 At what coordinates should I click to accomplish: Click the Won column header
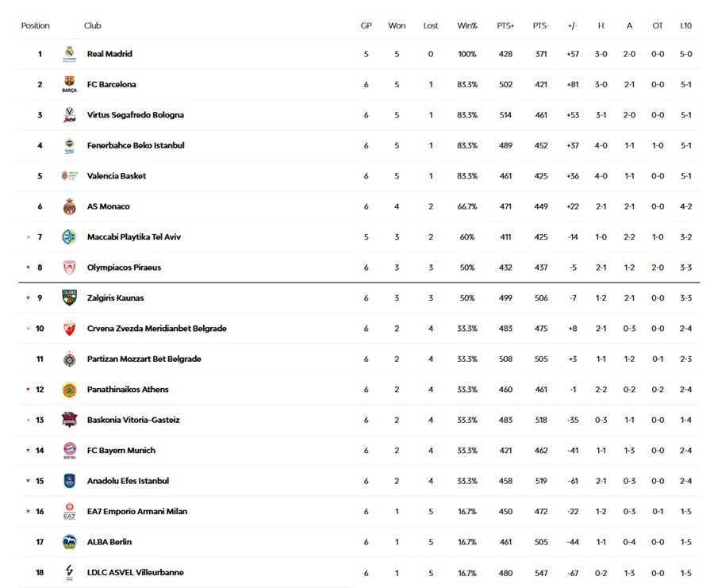pyautogui.click(x=397, y=25)
